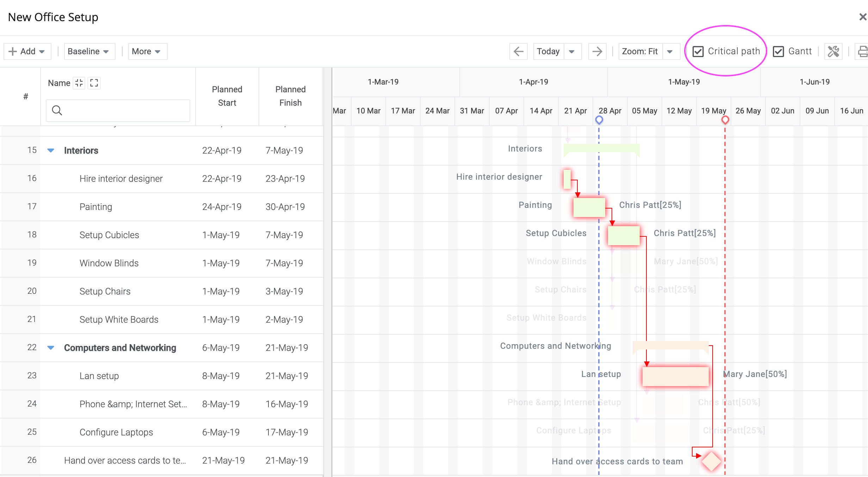Collapse the Interiors task group
Screen dimensions: 868x477
pyautogui.click(x=51, y=150)
